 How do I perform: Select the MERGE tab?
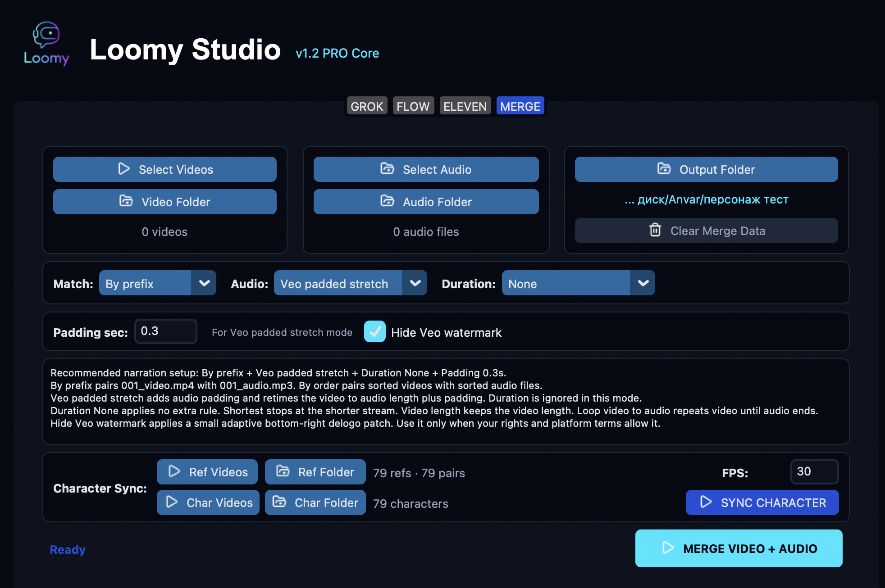(520, 106)
